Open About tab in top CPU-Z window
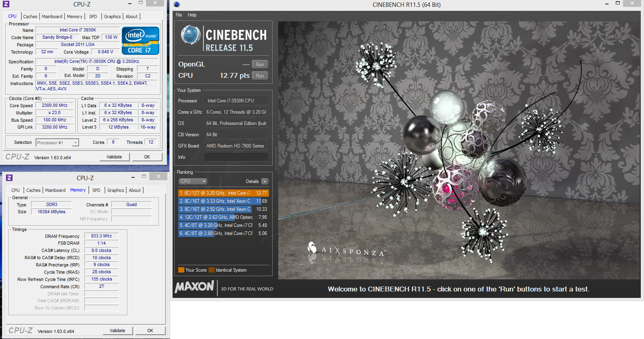 [x=131, y=17]
